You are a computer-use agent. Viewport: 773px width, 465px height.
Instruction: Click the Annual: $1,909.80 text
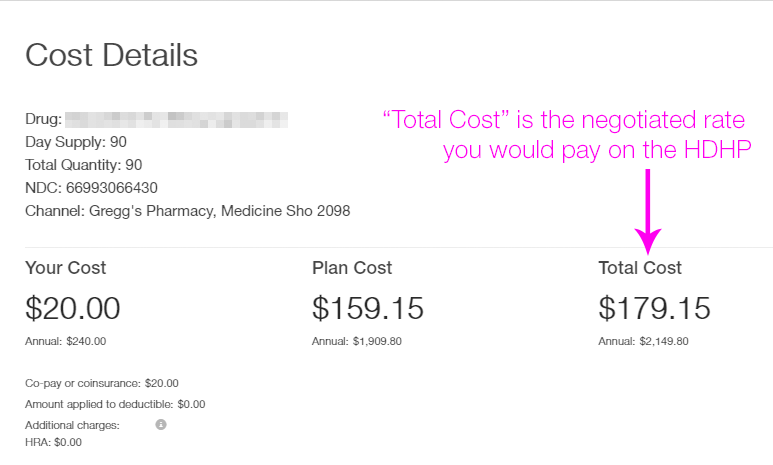coord(357,341)
